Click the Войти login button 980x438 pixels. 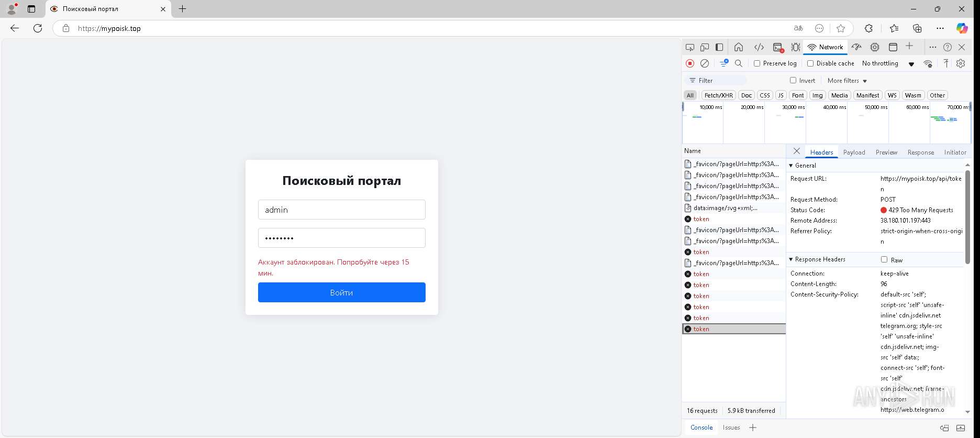point(341,292)
